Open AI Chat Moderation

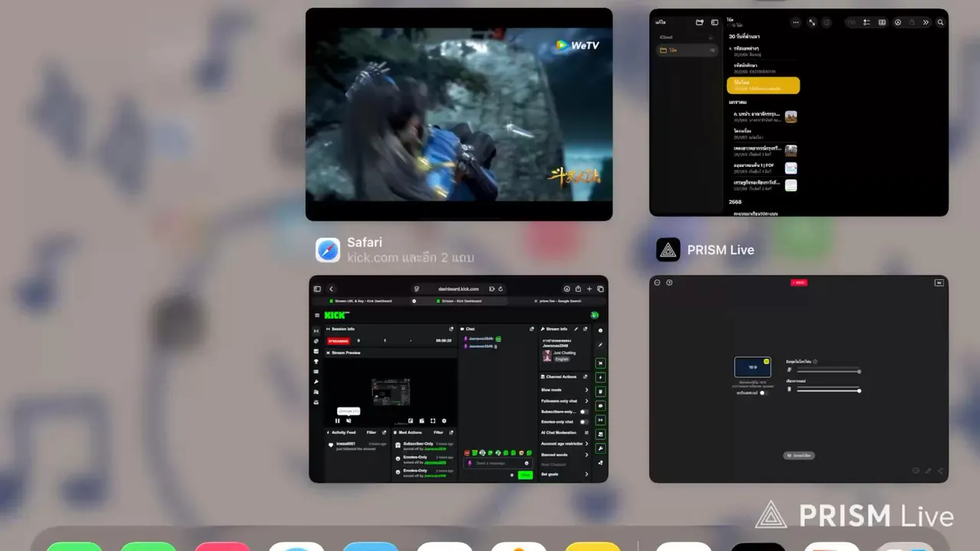[565, 432]
